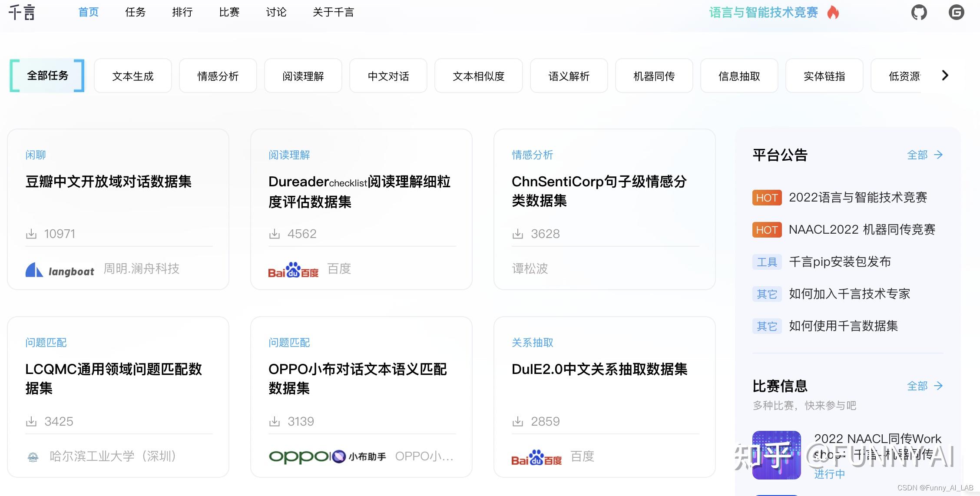Go to 关于千言 in top navigation
The height and width of the screenshot is (496, 980).
[x=333, y=12]
